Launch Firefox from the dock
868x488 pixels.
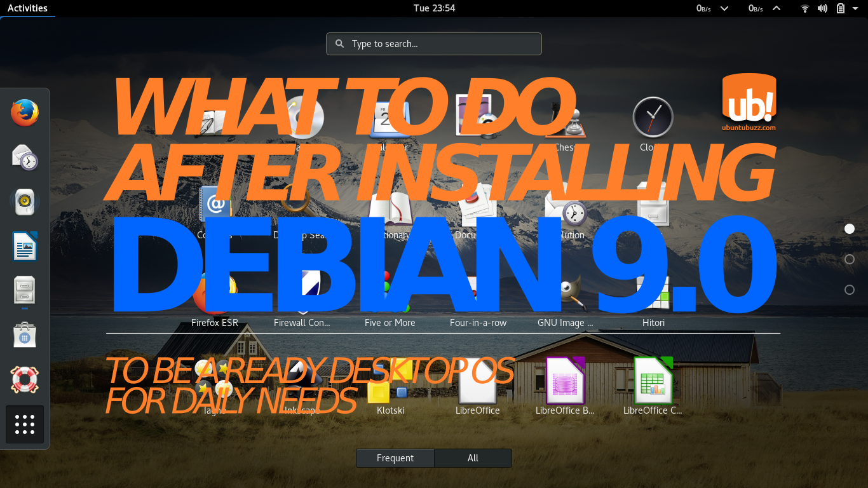coord(24,112)
